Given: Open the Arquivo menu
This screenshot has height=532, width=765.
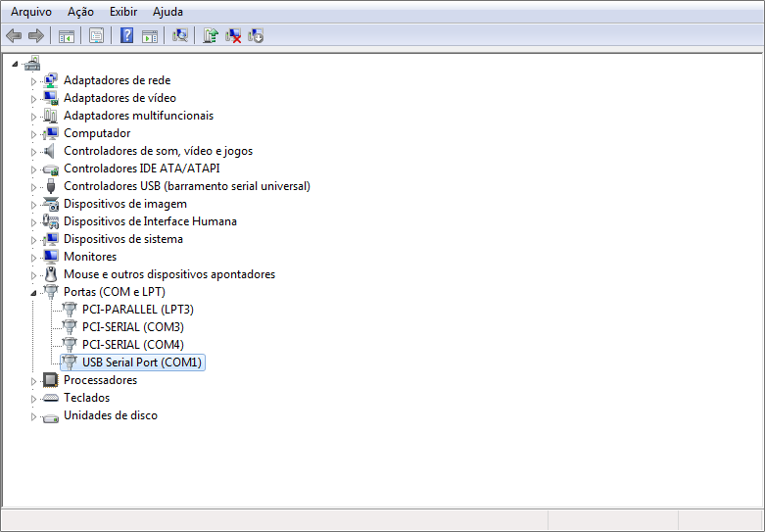Looking at the screenshot, I should 31,12.
